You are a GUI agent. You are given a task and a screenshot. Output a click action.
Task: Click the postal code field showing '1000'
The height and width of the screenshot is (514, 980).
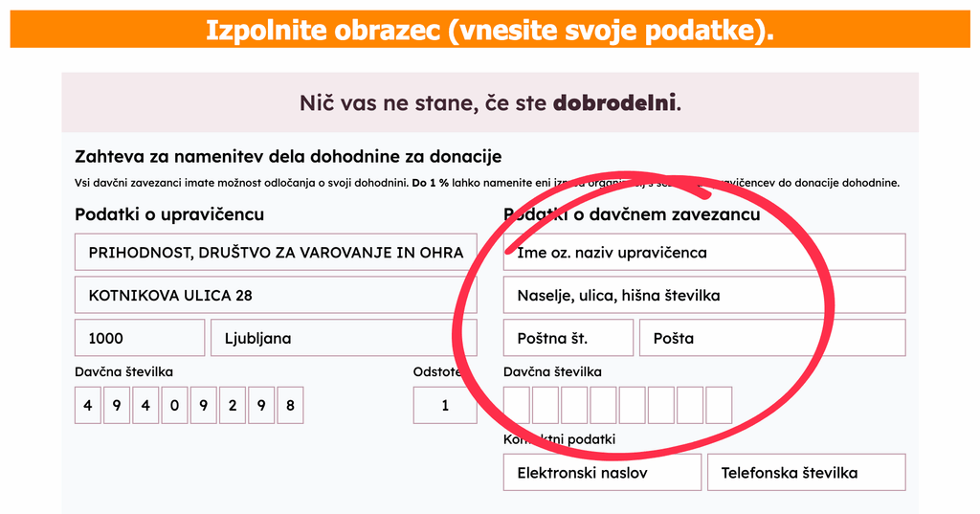[x=140, y=338]
